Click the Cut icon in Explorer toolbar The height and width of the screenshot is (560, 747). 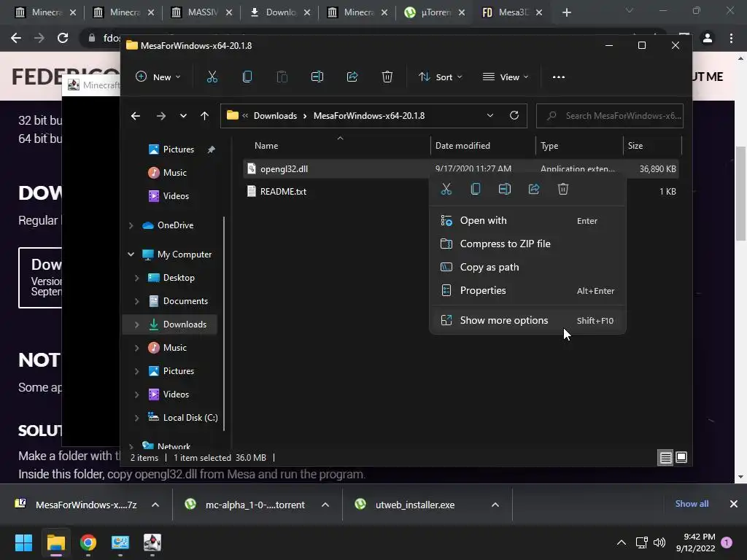point(212,77)
